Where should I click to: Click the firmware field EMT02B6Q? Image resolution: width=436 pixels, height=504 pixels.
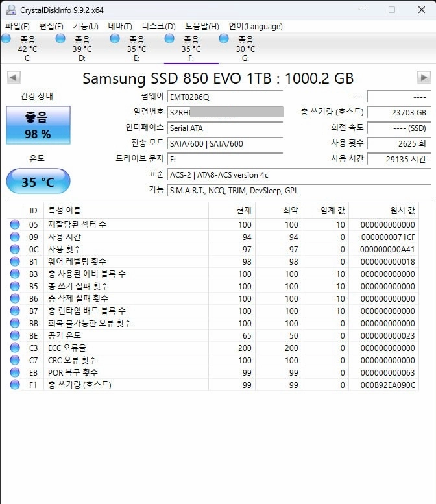tap(225, 97)
